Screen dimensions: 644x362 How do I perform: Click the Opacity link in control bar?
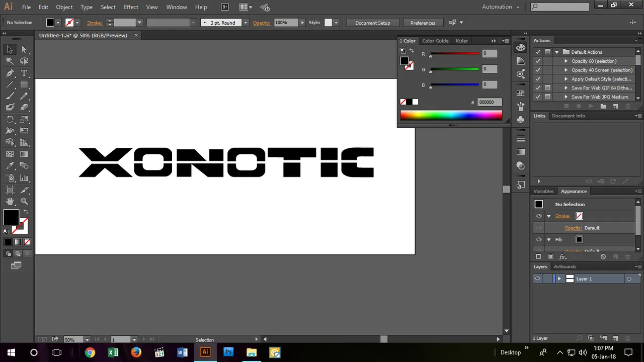(x=262, y=23)
